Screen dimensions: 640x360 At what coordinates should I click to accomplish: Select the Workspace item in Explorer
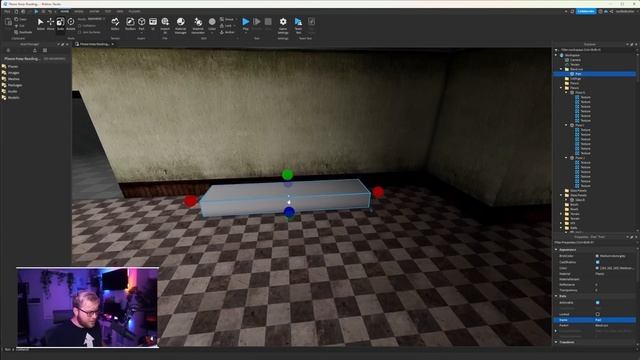click(572, 55)
